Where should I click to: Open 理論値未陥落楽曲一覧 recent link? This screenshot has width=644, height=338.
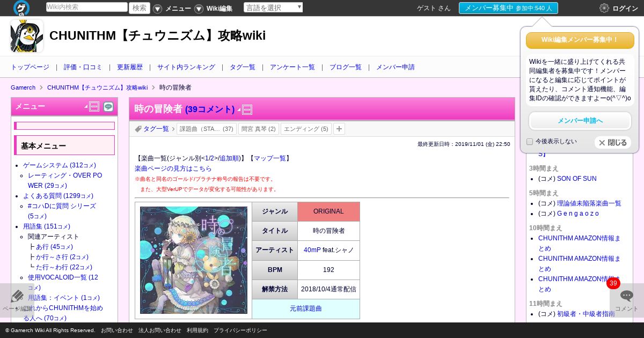589,203
